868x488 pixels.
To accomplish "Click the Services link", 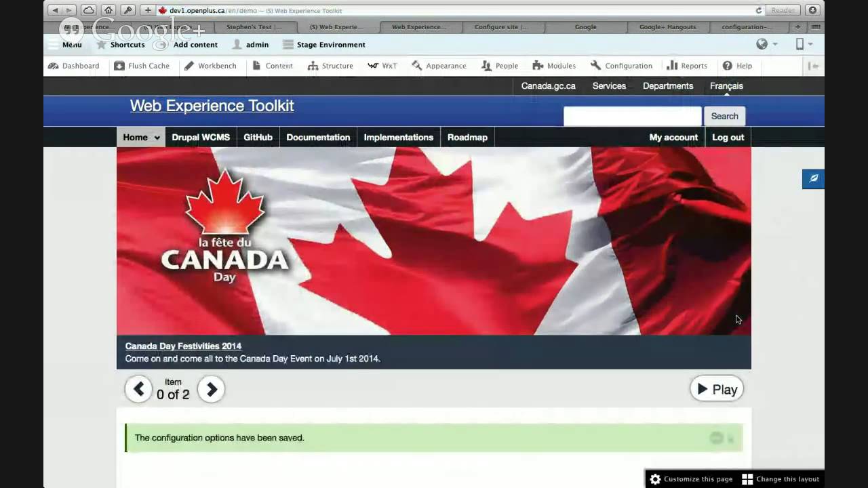I will [x=609, y=86].
